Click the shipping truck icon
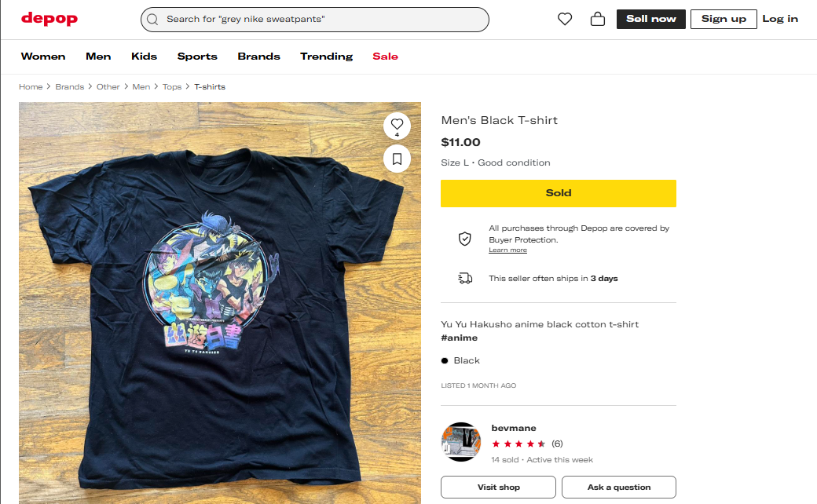This screenshot has height=504, width=817. coord(465,279)
